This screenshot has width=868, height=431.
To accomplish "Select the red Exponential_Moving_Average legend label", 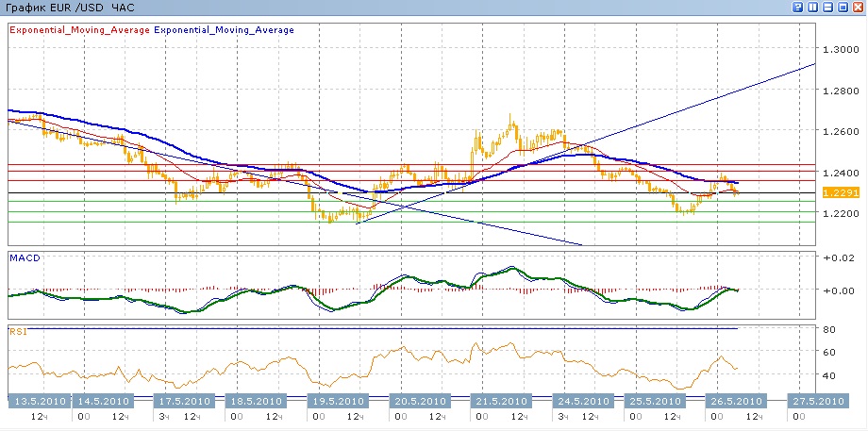I will point(79,29).
